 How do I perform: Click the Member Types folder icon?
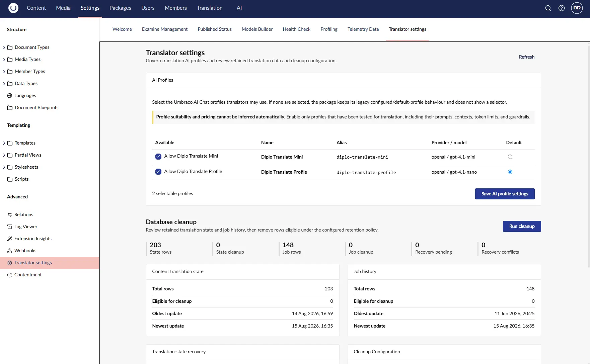pyautogui.click(x=10, y=72)
